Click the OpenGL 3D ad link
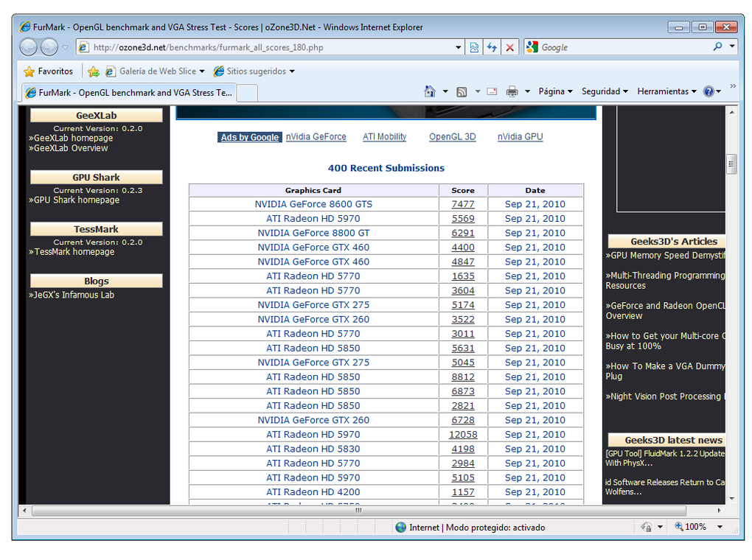This screenshot has width=752, height=560. (452, 136)
